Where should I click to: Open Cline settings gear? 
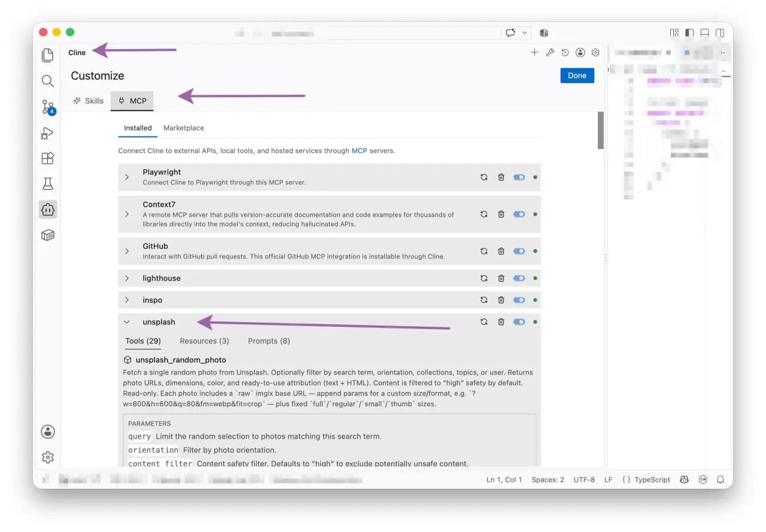(595, 53)
